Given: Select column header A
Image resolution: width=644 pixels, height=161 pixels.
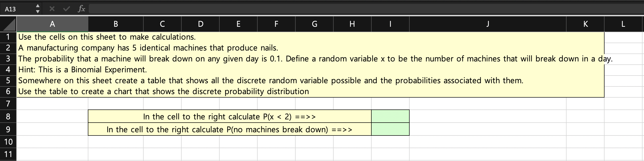Looking at the screenshot, I should [x=52, y=24].
